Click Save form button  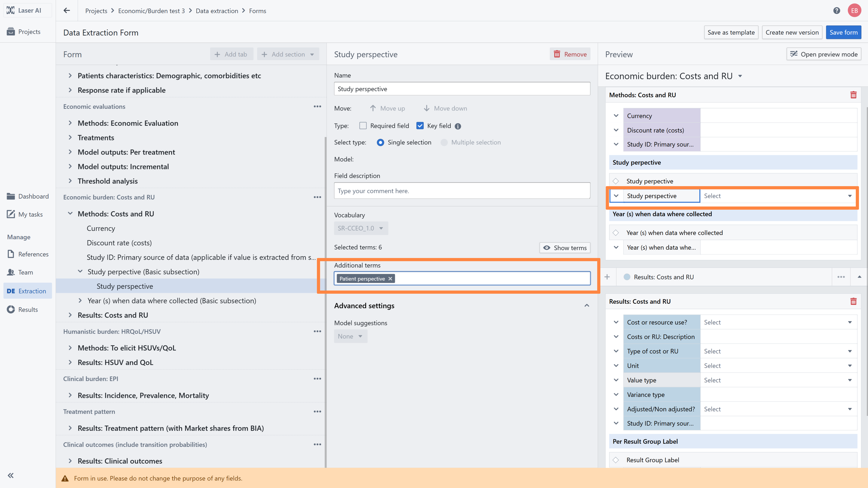pyautogui.click(x=843, y=32)
